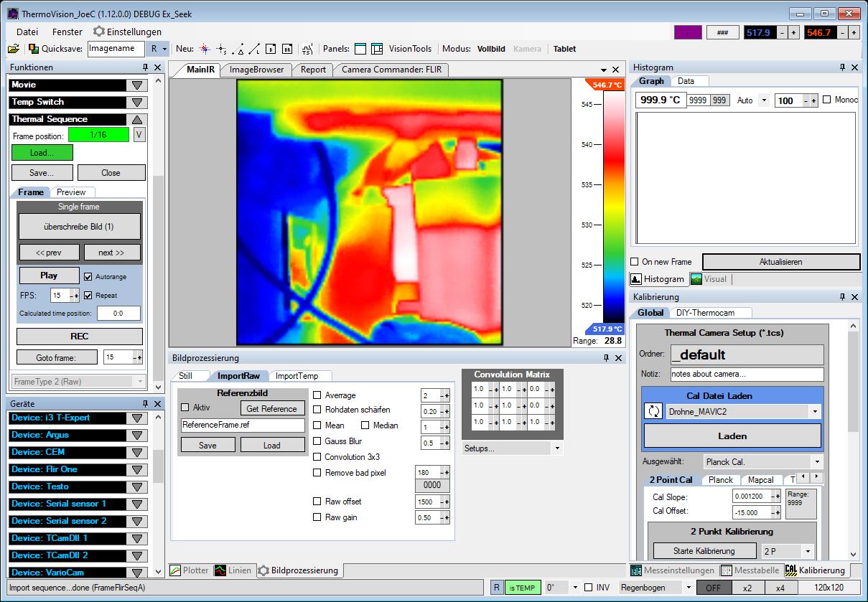Toggle the INV checkbox in status bar

[x=589, y=588]
